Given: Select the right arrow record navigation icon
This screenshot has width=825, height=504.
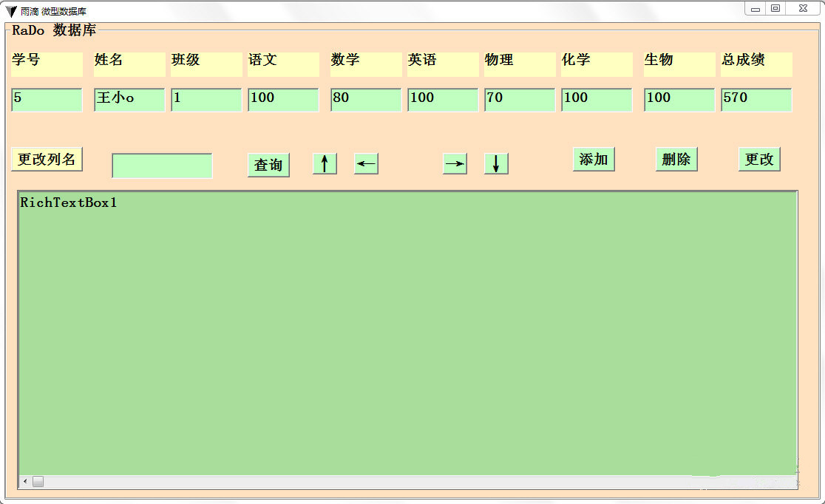Looking at the screenshot, I should point(454,163).
